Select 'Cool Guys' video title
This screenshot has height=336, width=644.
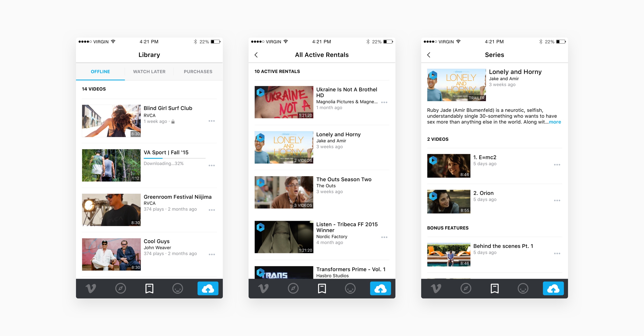[x=157, y=241]
